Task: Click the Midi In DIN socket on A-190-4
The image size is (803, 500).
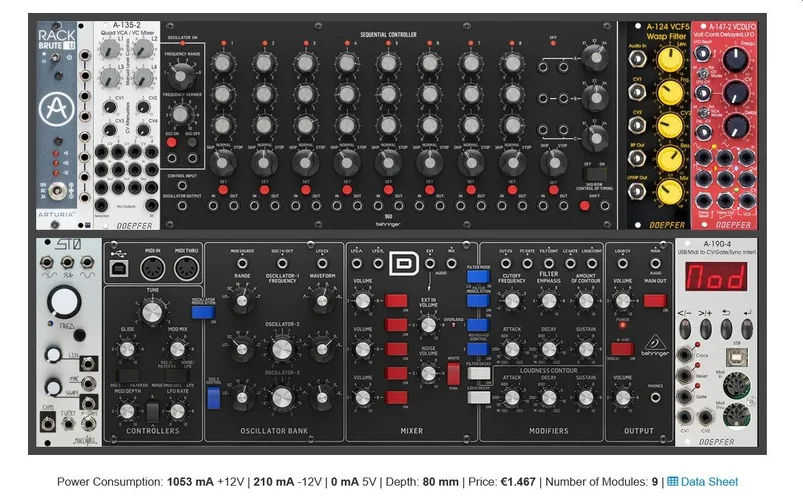Action: tap(736, 385)
